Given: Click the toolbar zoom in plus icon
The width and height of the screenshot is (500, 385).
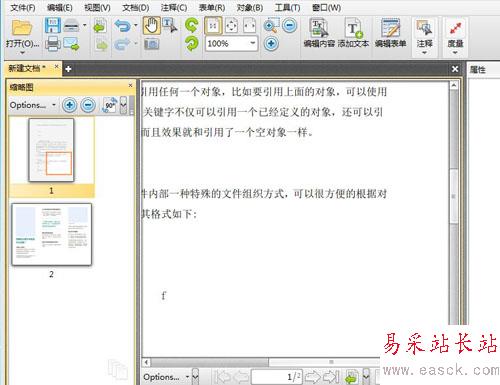Looking at the screenshot, I should [271, 44].
